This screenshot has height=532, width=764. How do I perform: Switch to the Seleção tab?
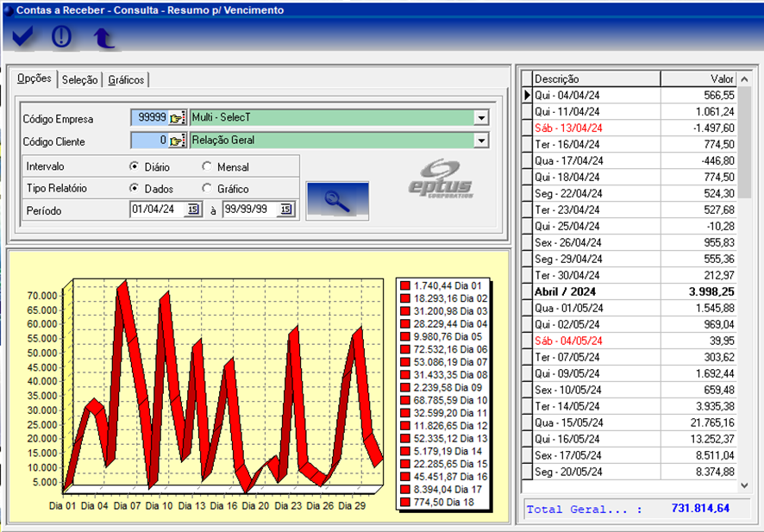point(79,80)
